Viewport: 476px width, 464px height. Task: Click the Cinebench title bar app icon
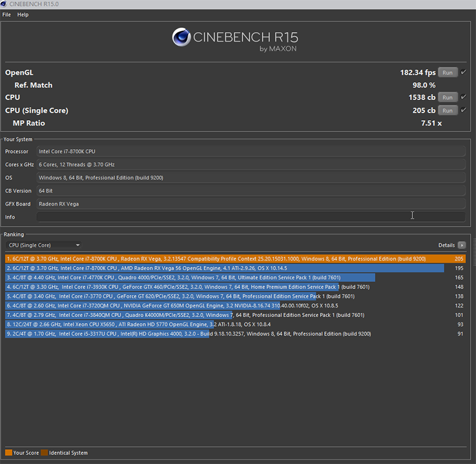tap(4, 4)
